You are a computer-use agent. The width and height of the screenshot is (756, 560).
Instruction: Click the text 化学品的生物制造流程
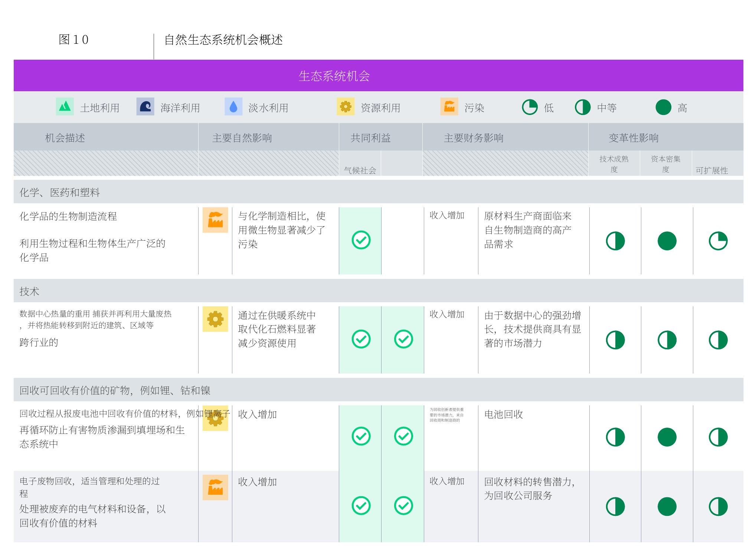(x=68, y=216)
